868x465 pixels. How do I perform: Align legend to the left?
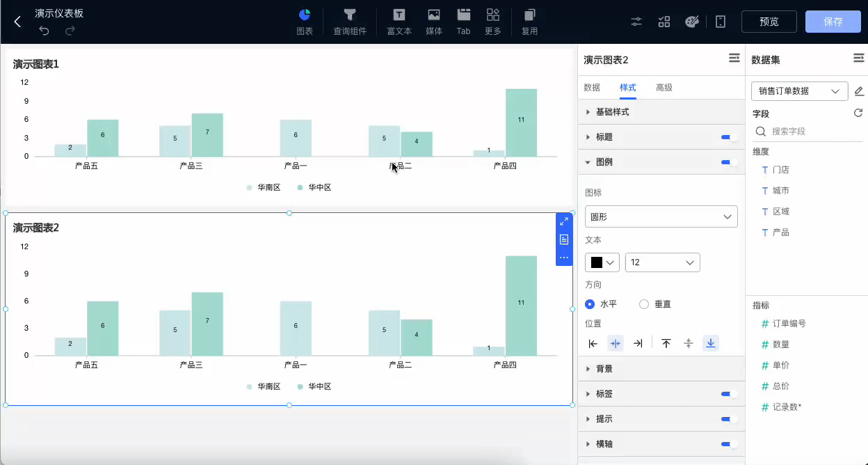(593, 343)
